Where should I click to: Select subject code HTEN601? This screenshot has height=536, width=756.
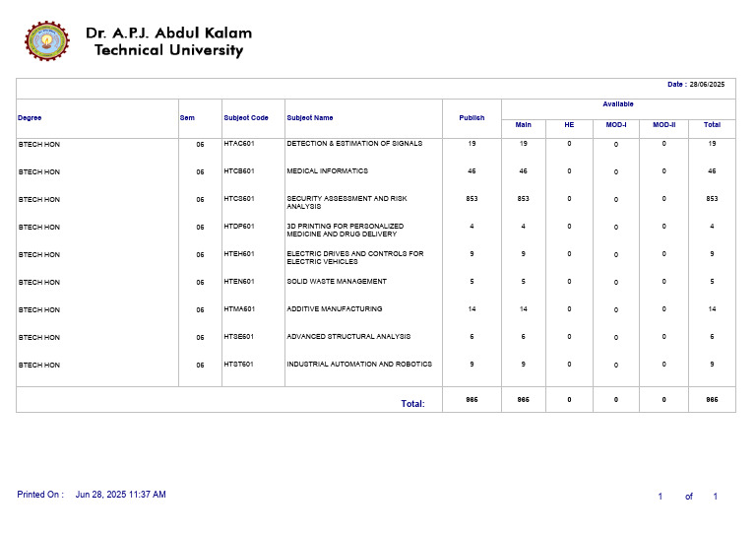(x=238, y=281)
